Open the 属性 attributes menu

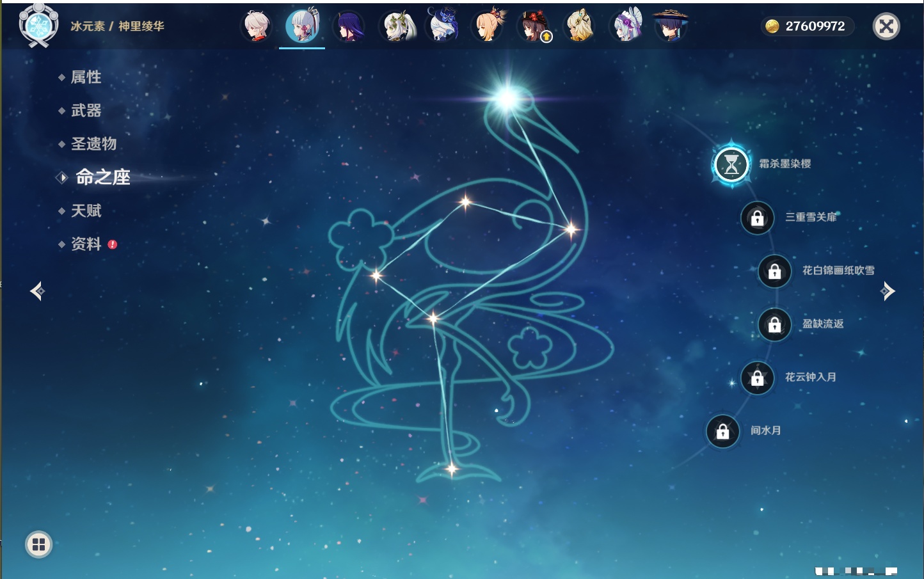(x=86, y=77)
